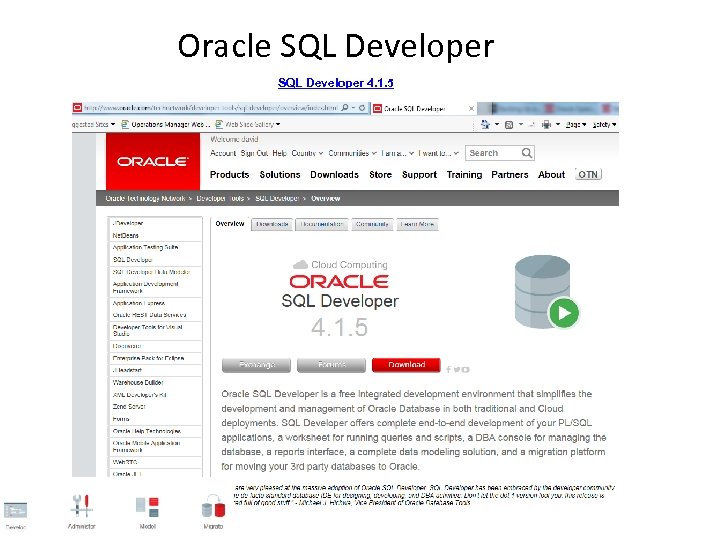The image size is (720, 540).
Task: Open Zend Server sidebar link
Action: point(129,406)
